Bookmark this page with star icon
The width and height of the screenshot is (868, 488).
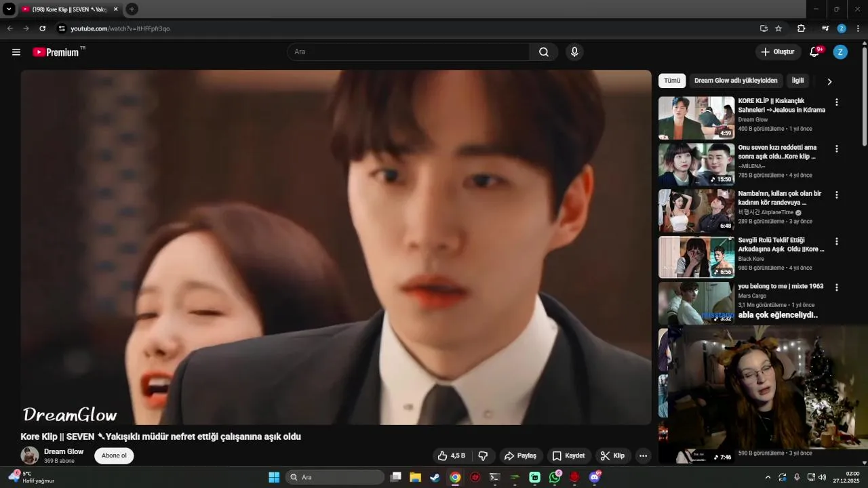[x=778, y=28]
